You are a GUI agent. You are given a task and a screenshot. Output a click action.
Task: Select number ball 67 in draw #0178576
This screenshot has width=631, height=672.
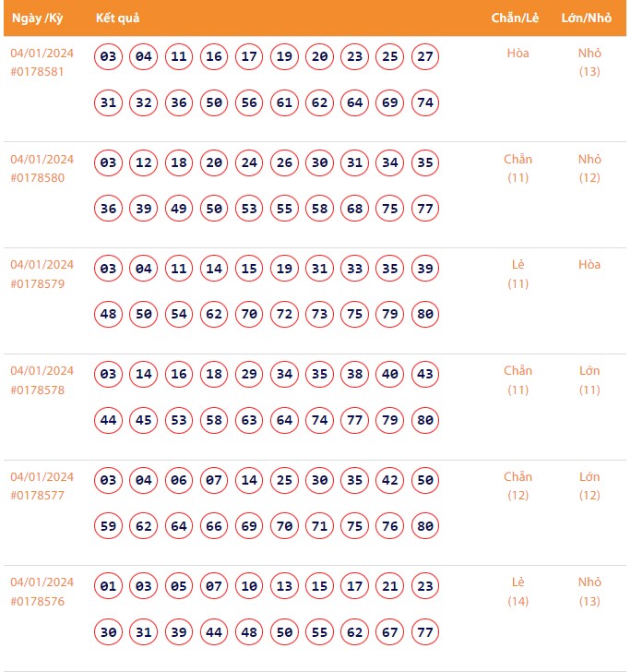coord(390,632)
